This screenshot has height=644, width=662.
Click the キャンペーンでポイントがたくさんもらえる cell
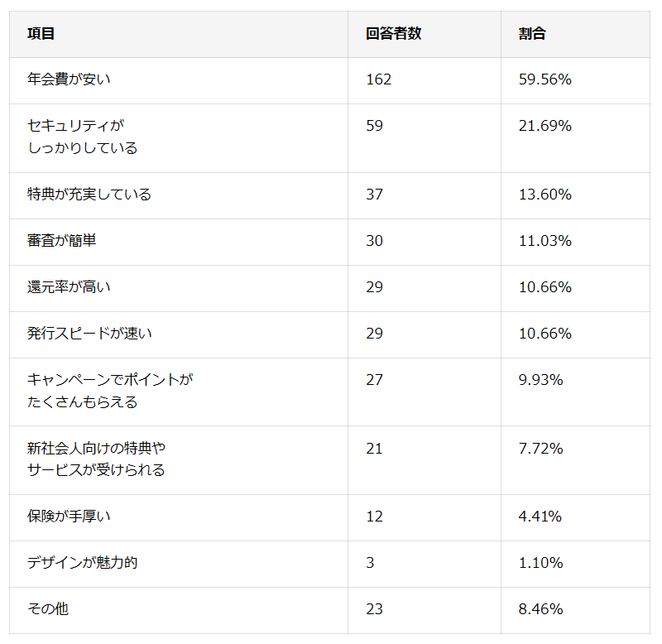[x=109, y=391]
